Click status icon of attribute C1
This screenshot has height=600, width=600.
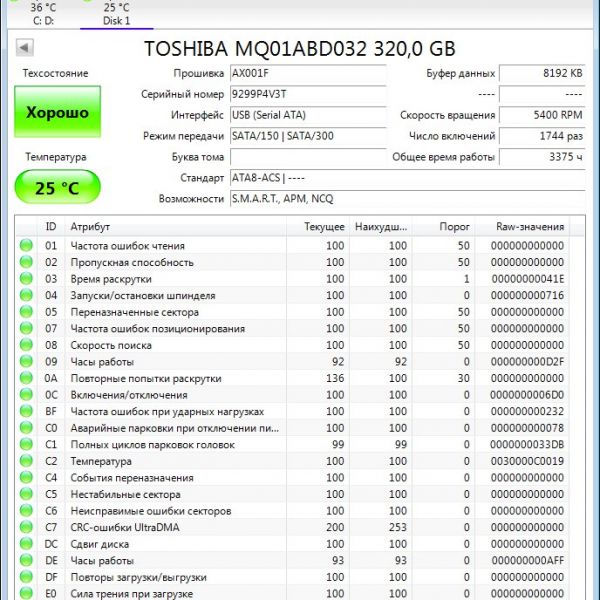click(26, 444)
